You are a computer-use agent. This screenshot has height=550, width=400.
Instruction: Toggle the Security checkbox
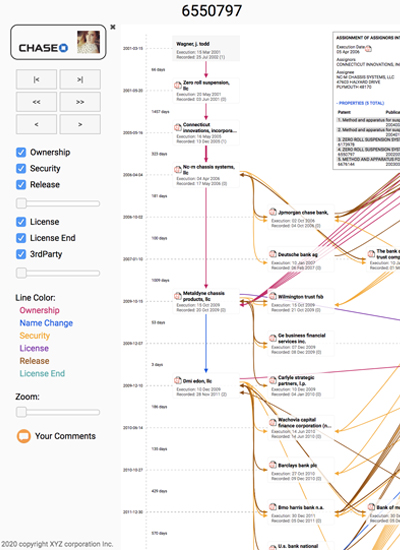pos(21,168)
